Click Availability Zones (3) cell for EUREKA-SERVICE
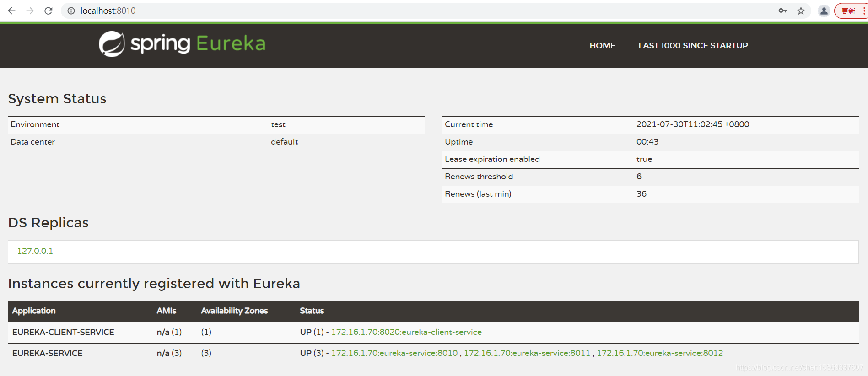This screenshot has height=376, width=868. click(x=206, y=353)
